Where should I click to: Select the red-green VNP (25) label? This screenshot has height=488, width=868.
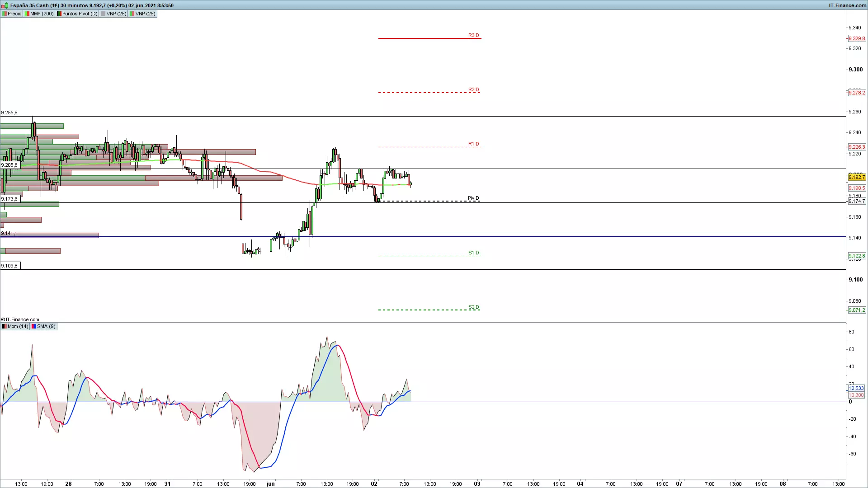click(142, 14)
